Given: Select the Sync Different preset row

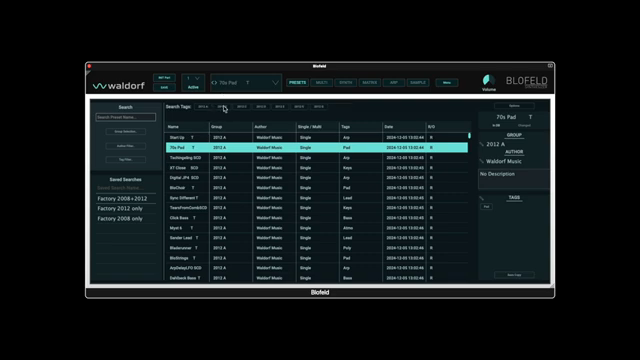Looking at the screenshot, I should (317, 198).
